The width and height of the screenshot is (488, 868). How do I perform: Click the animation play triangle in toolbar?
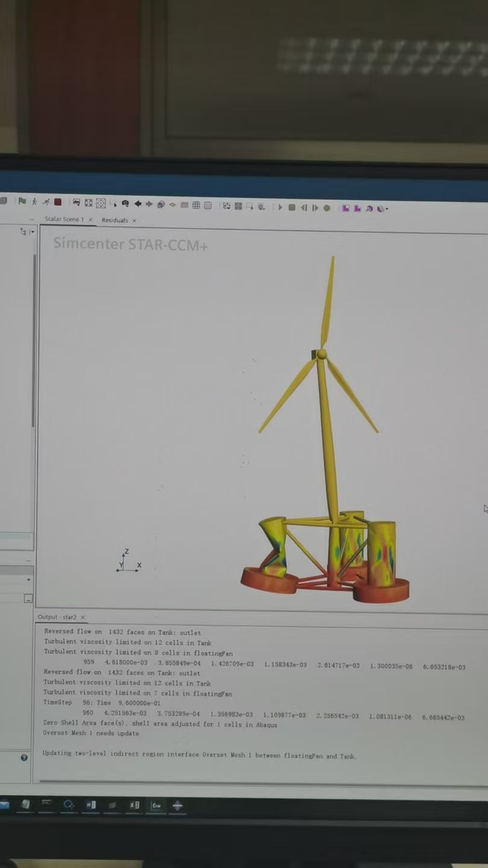click(x=280, y=207)
